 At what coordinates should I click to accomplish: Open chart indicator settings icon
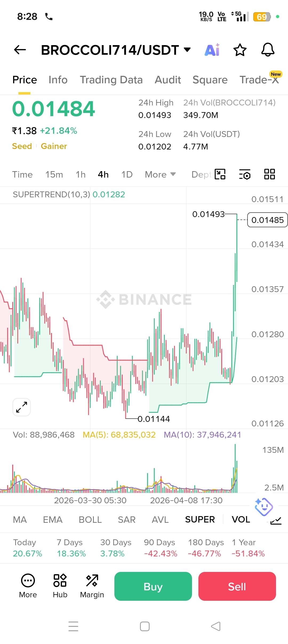point(245,174)
